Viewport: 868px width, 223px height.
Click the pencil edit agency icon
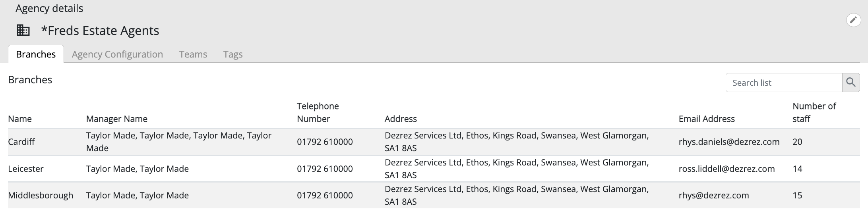(853, 19)
